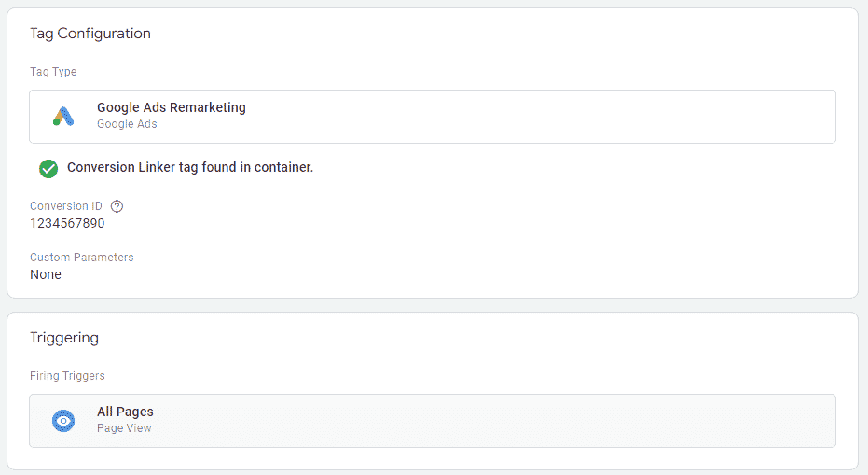The image size is (868, 475).
Task: Click the Conversion Linker tag found message
Action: (190, 167)
